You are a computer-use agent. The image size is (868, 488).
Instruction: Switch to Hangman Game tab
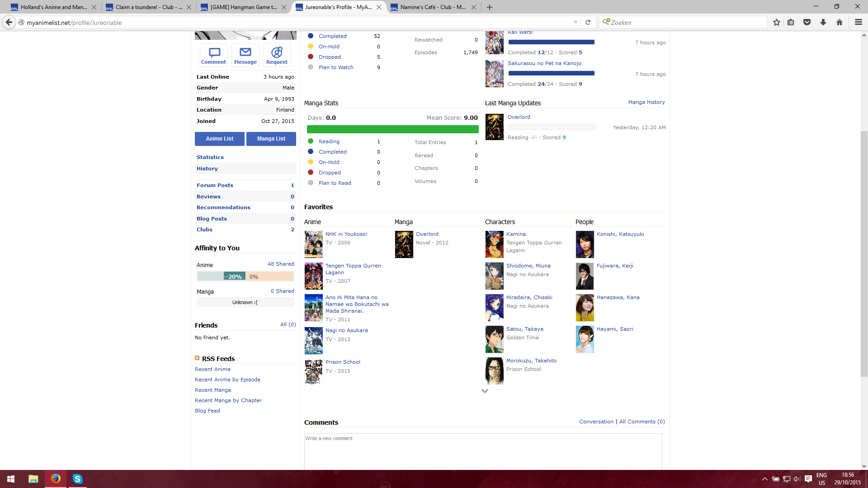pos(243,7)
